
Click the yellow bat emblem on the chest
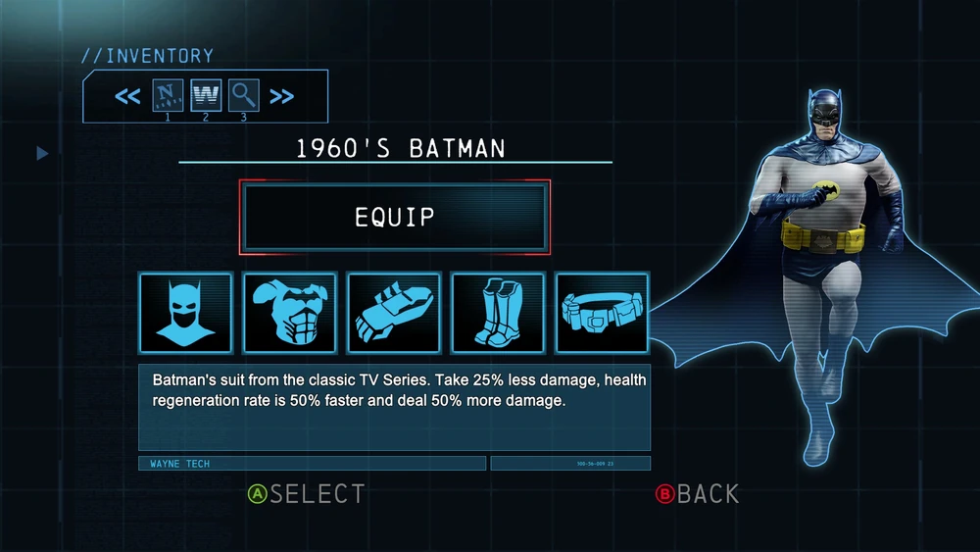coord(826,189)
